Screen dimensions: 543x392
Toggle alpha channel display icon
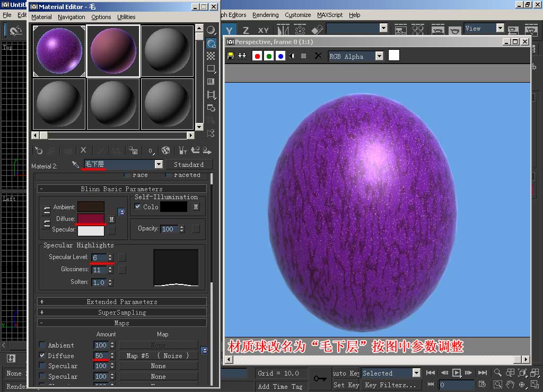(292, 56)
